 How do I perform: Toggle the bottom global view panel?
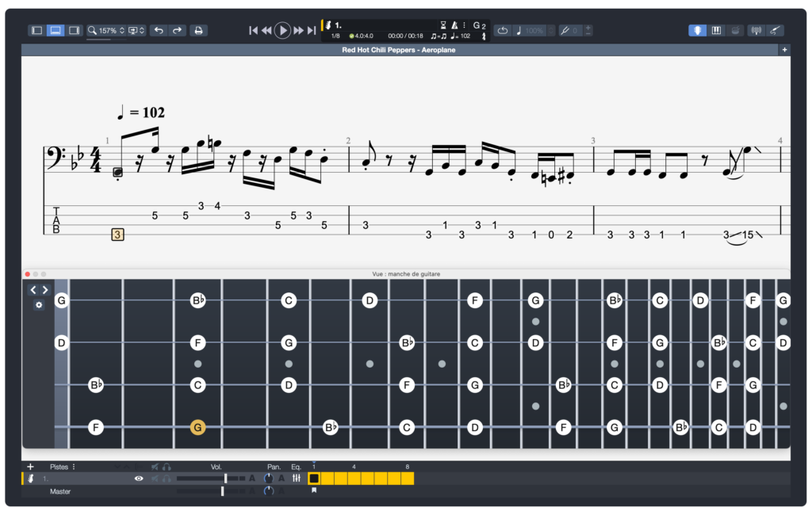[x=56, y=31]
